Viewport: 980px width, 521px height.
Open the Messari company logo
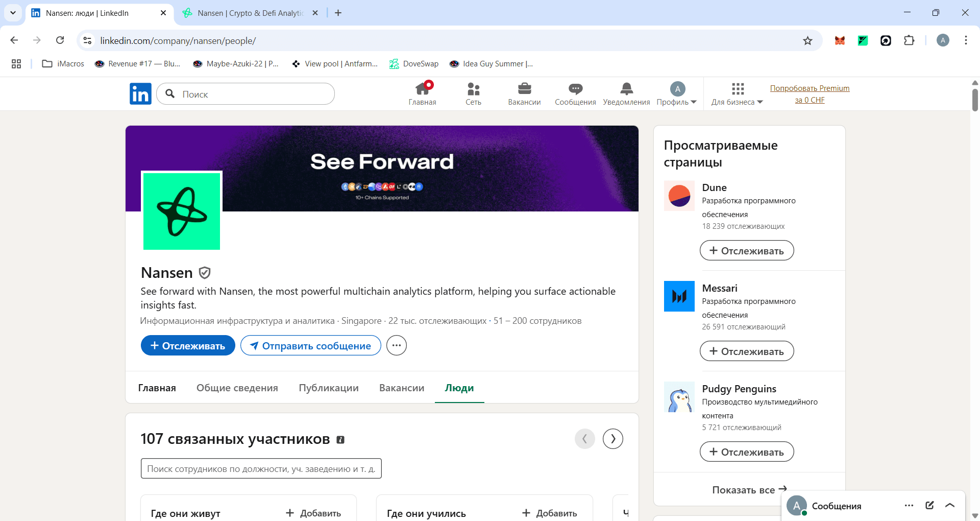pyautogui.click(x=679, y=296)
